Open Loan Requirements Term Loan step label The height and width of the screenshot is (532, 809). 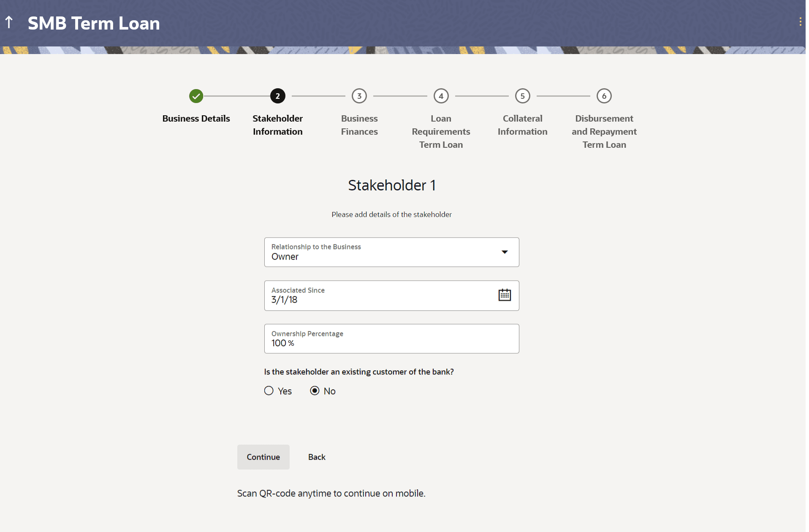click(x=441, y=132)
